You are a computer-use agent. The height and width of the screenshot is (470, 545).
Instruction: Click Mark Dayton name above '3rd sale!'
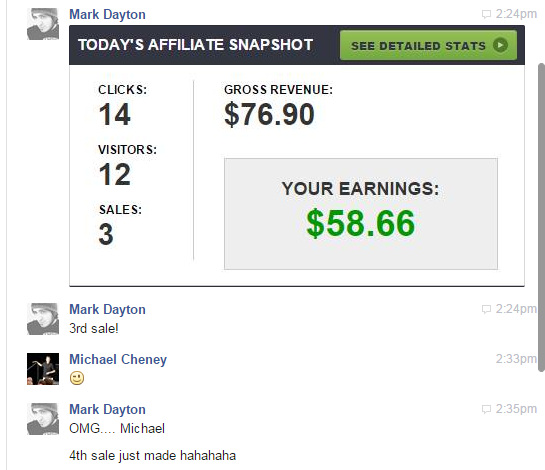click(x=107, y=309)
